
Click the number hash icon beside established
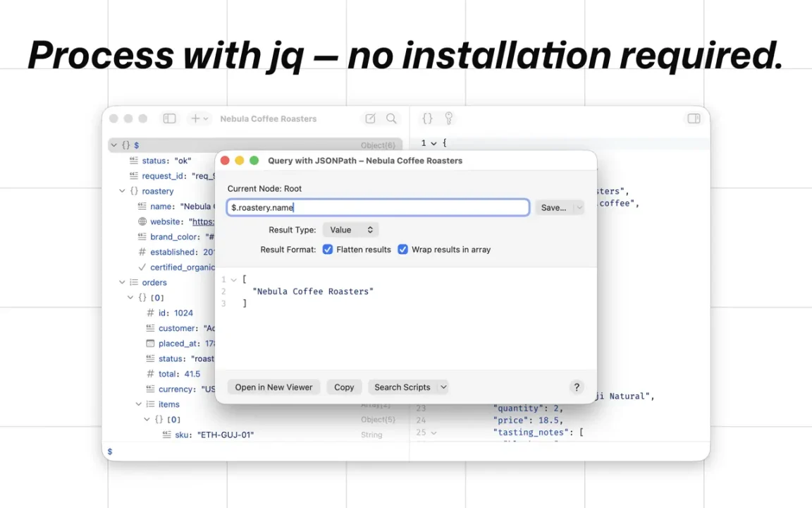(x=142, y=252)
